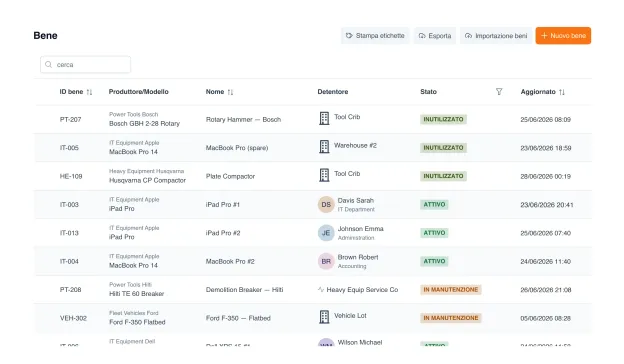Click IN MANUTENZIONE badge in VEH-302 row
The height and width of the screenshot is (364, 624).
click(451, 318)
